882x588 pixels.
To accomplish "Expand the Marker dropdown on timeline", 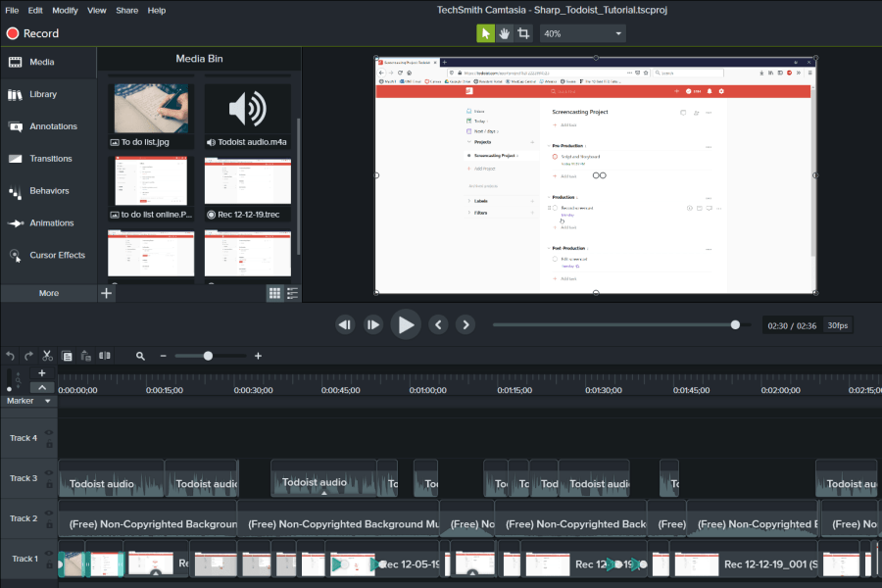I will point(47,401).
